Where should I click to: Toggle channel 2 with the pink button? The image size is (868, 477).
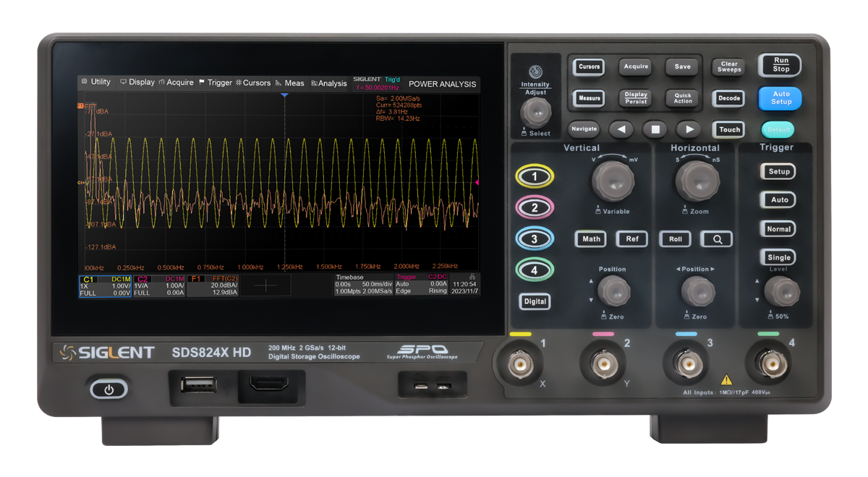(535, 208)
